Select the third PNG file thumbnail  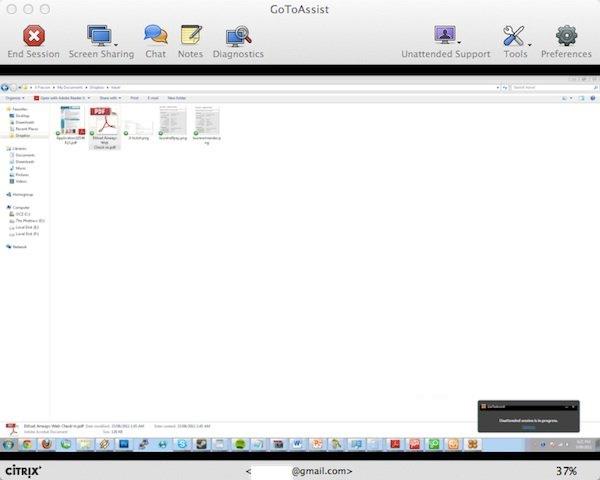click(139, 126)
